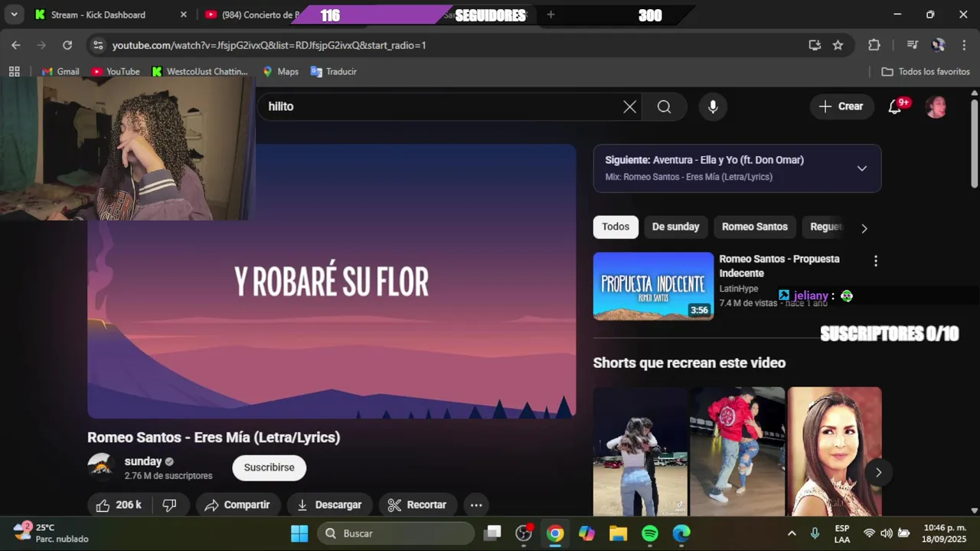Open the YouTube bookmark
The width and height of the screenshot is (980, 551).
[x=116, y=71]
